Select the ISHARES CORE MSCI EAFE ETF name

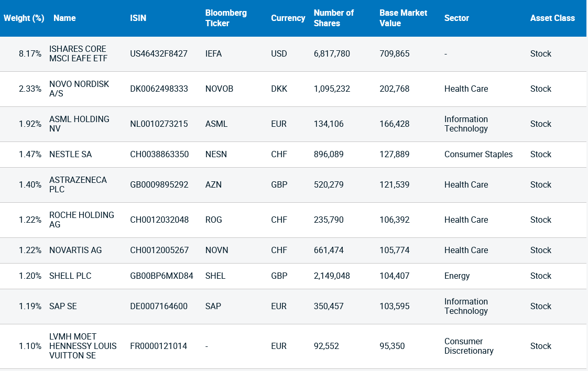(x=79, y=53)
